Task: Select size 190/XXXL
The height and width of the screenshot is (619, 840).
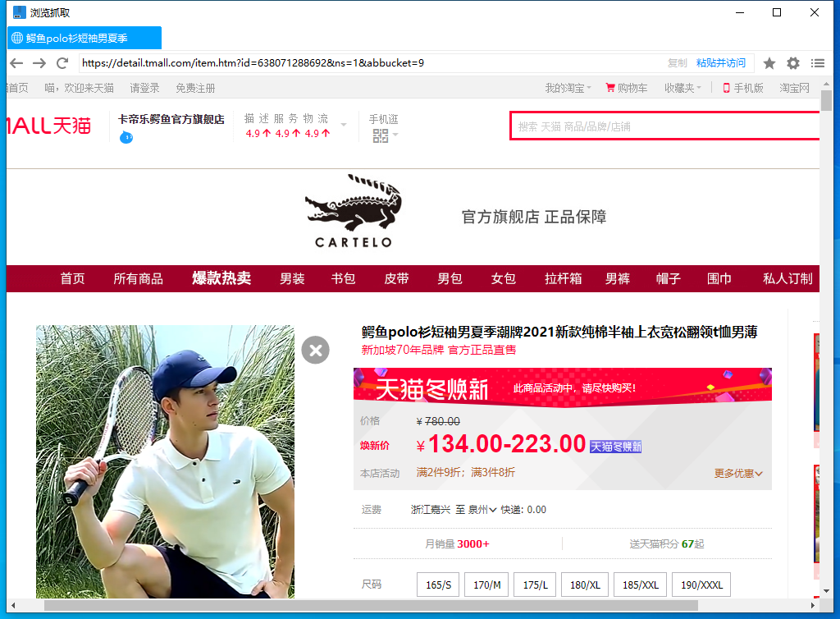Action: coord(702,585)
